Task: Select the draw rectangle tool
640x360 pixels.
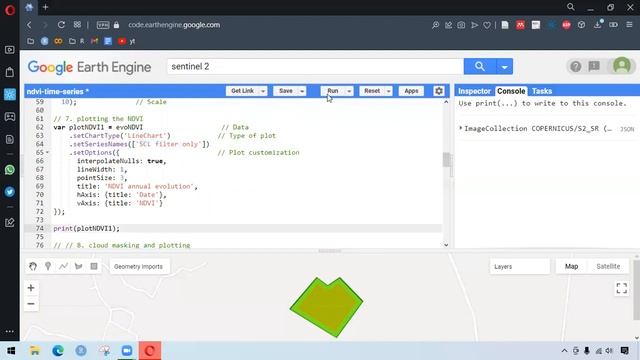Action: (x=94, y=266)
